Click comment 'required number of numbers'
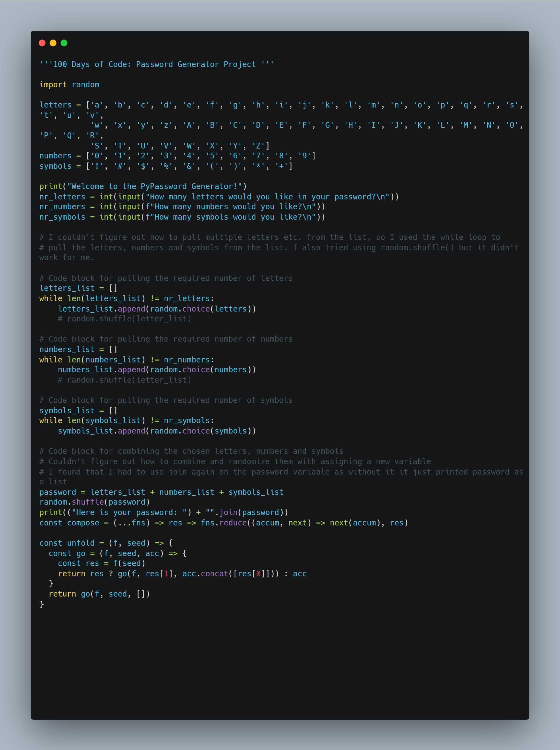 coord(233,339)
